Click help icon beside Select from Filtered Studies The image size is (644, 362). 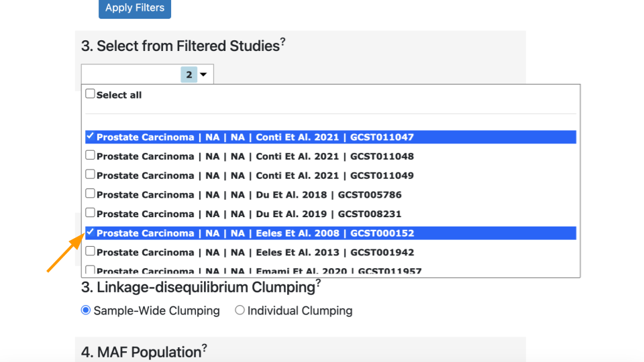tap(282, 42)
